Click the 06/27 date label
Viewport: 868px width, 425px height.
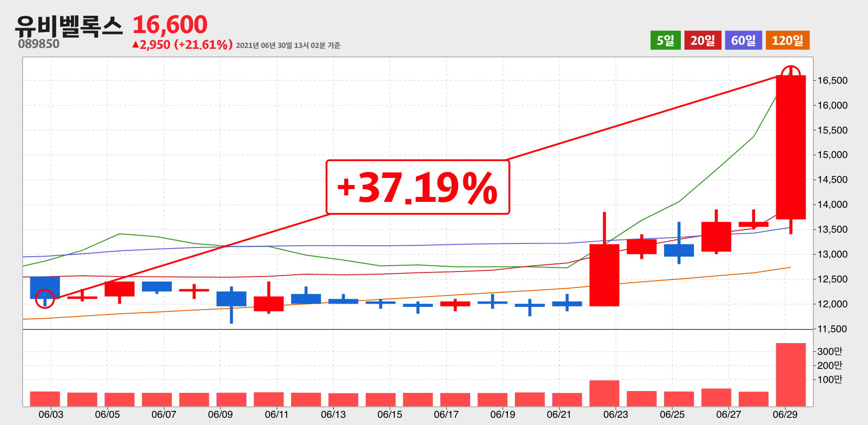click(x=729, y=414)
